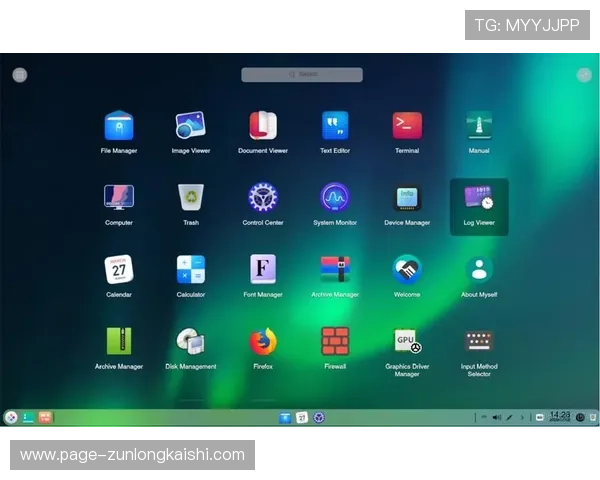Image resolution: width=600 pixels, height=480 pixels.
Task: Launch the Calculator app
Action: tap(190, 269)
